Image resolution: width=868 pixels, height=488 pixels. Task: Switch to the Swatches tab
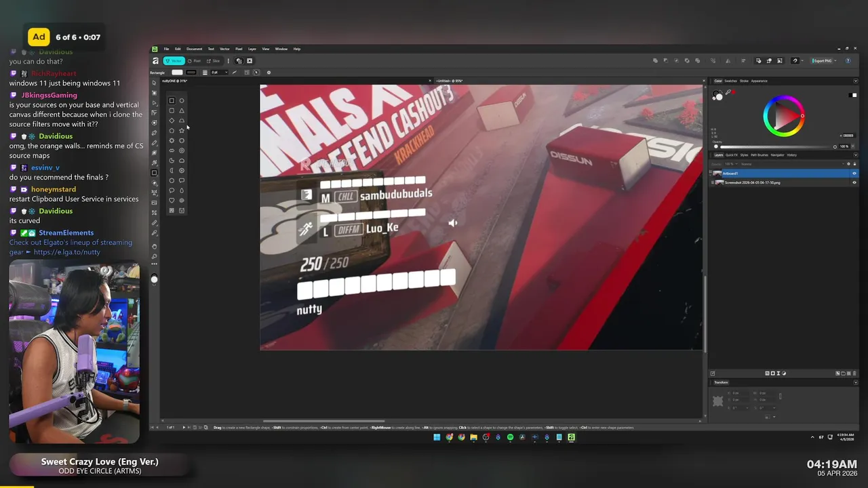[730, 81]
